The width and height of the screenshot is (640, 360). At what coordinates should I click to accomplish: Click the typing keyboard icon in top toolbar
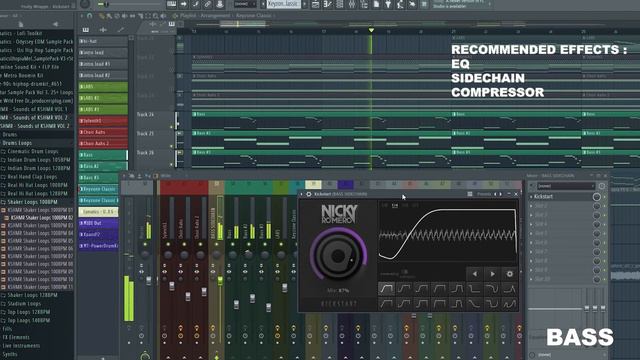point(172,4)
